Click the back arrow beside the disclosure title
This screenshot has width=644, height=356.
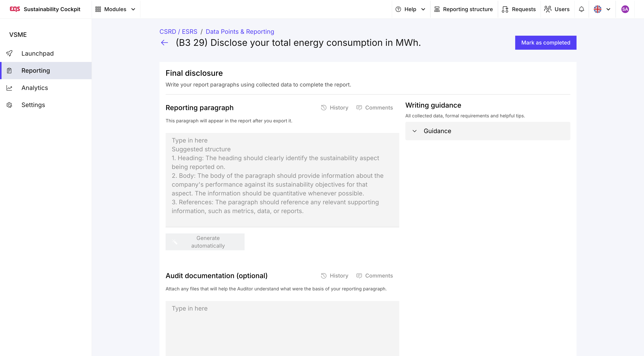pyautogui.click(x=164, y=43)
